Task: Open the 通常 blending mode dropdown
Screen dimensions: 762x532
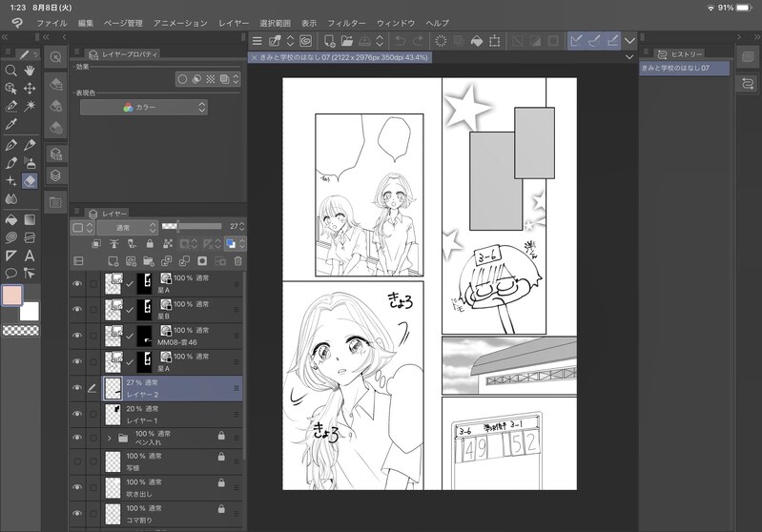Action: [x=127, y=227]
